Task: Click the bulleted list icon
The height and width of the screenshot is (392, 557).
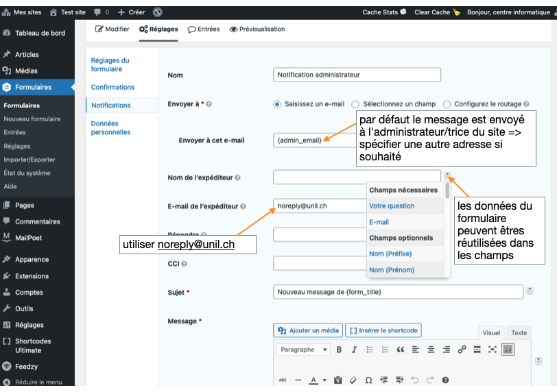Action: (370, 350)
